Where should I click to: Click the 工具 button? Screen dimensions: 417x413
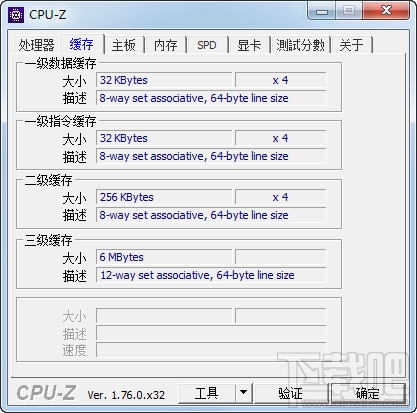point(207,393)
